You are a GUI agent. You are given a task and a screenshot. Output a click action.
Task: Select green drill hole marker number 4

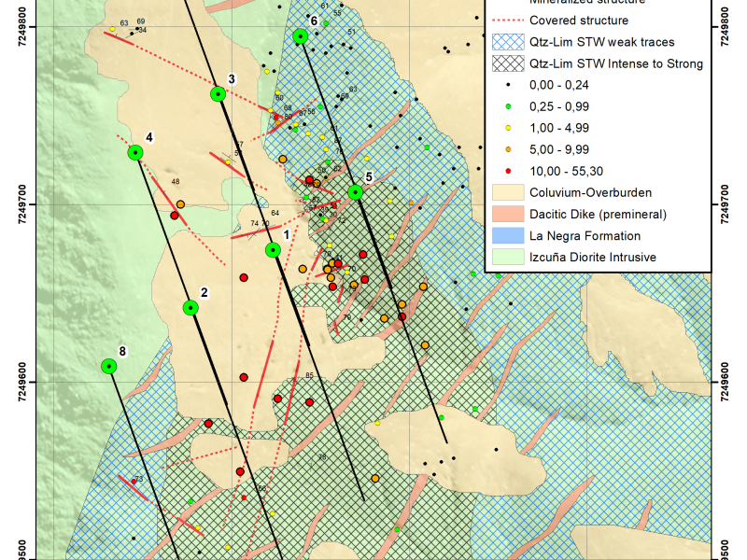(135, 152)
